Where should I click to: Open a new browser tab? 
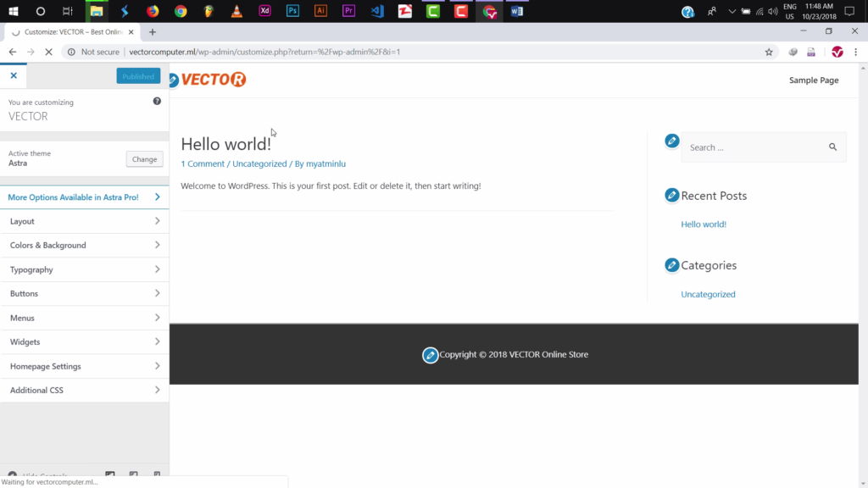coord(153,32)
